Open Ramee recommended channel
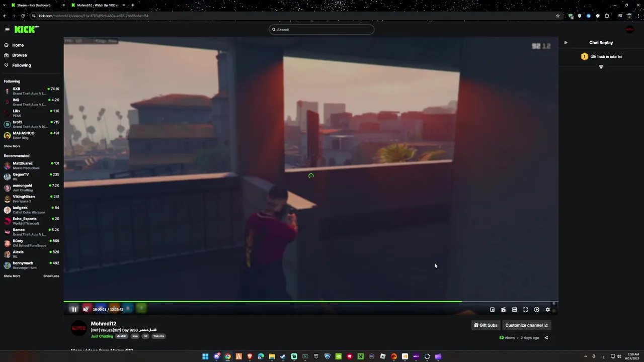Viewport: 644px width, 362px height. (32, 232)
